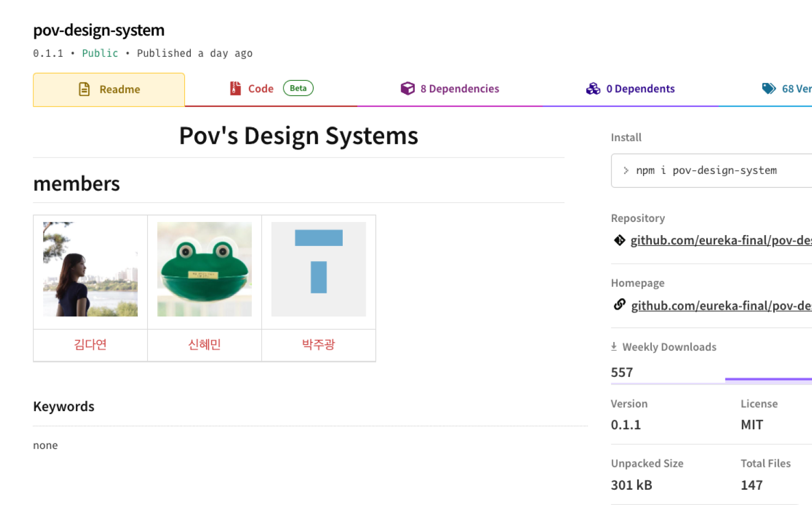
Task: Open member link 김다연
Action: point(90,345)
